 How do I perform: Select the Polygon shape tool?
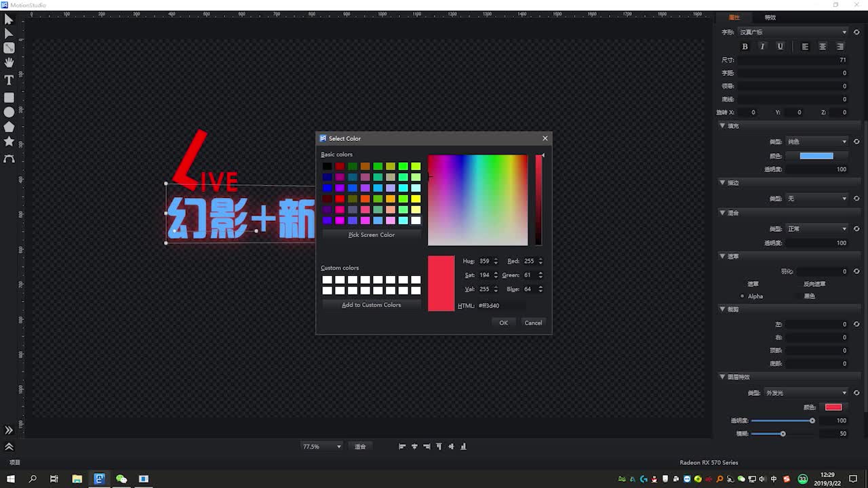pos(9,127)
